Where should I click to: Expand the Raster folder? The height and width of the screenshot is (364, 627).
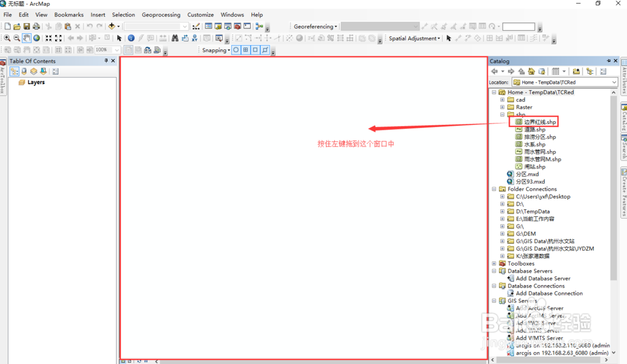pos(502,107)
